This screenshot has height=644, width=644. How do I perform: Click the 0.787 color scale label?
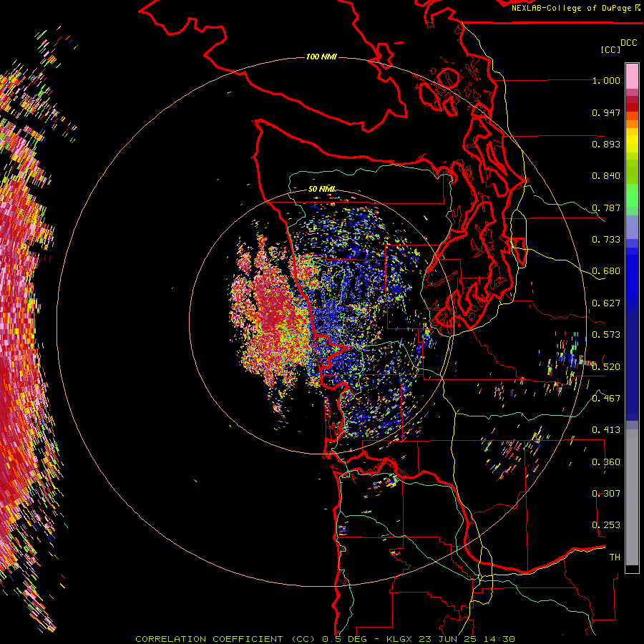(x=606, y=208)
